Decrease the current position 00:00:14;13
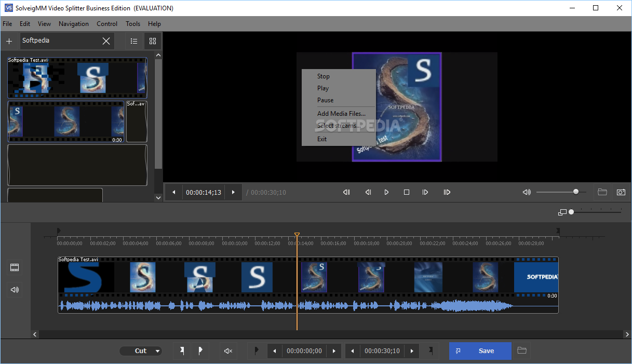632x364 pixels. click(174, 192)
